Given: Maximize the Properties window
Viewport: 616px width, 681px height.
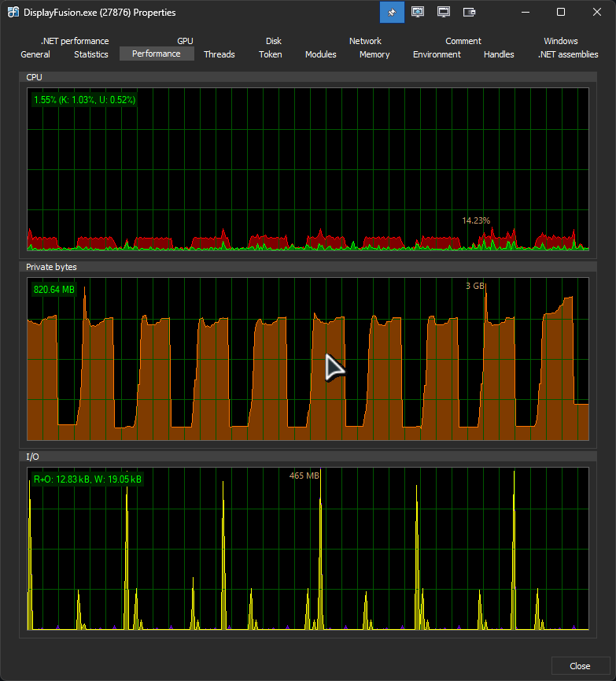Looking at the screenshot, I should [561, 13].
